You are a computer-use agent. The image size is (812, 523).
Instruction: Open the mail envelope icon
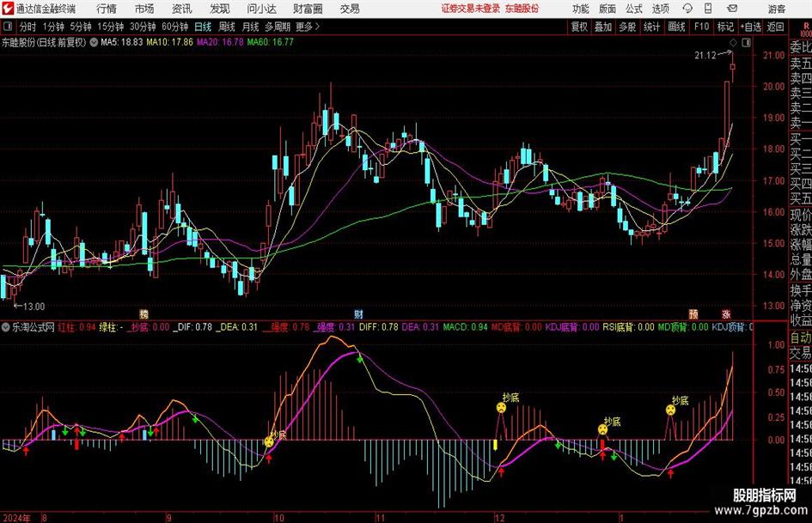(732, 9)
